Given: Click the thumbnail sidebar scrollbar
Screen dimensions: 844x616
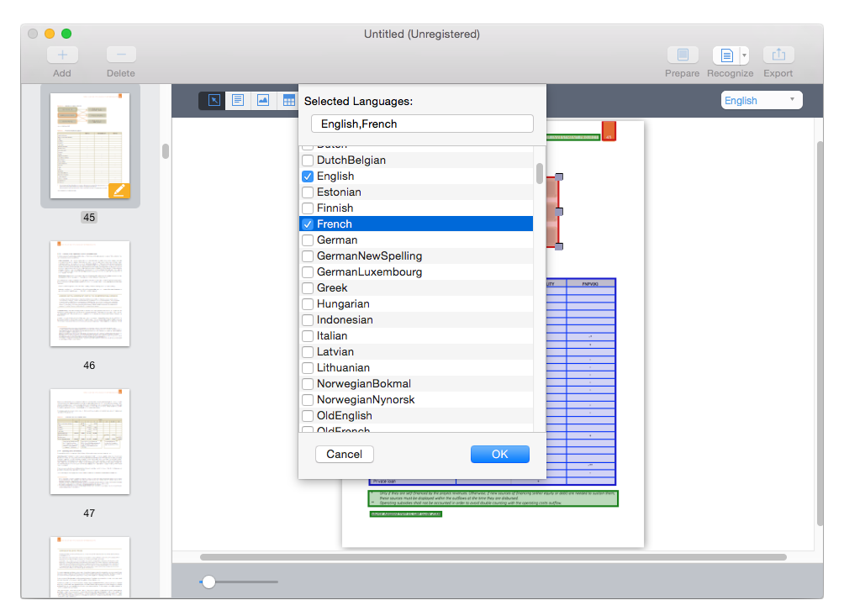Looking at the screenshot, I should (166, 151).
